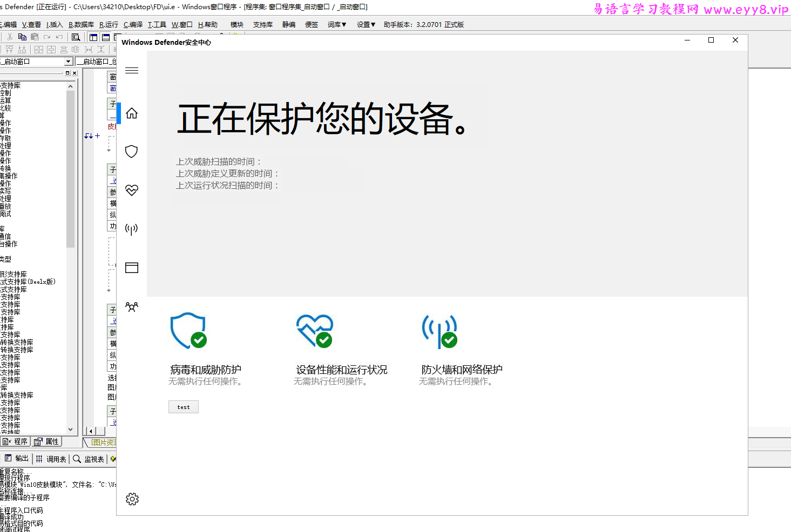
Task: Click the find magnifier document toolbar icon
Action: 76,37
